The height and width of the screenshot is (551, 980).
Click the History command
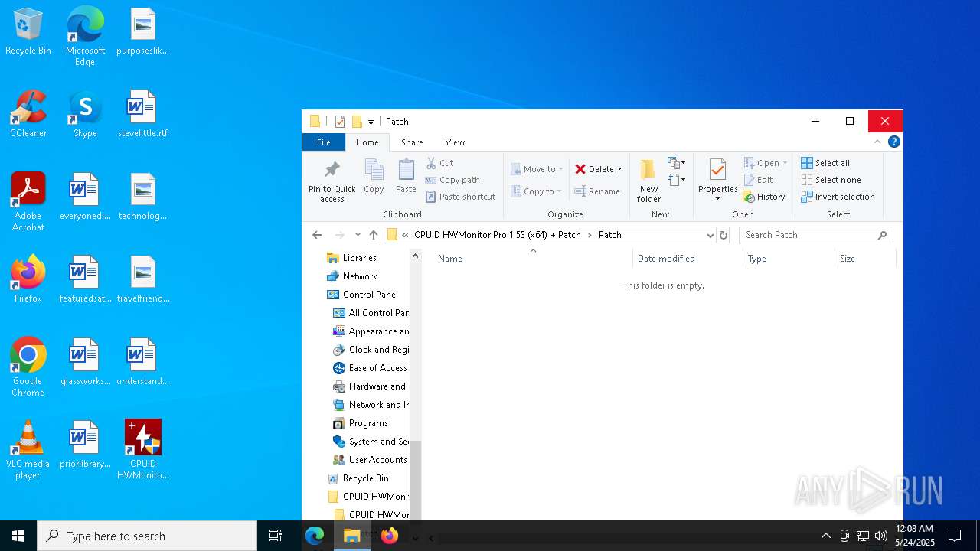tap(764, 197)
